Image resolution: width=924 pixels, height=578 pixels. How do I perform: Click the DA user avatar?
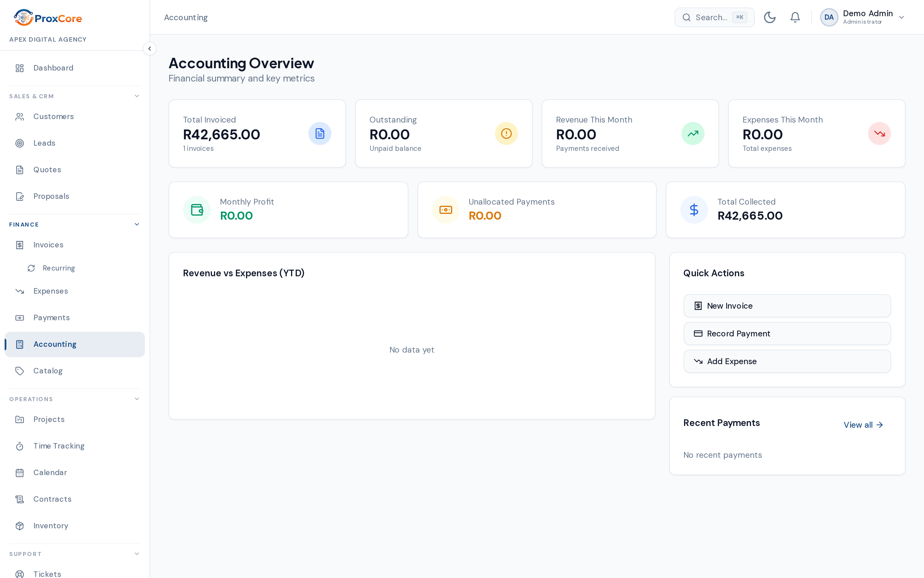[829, 17]
